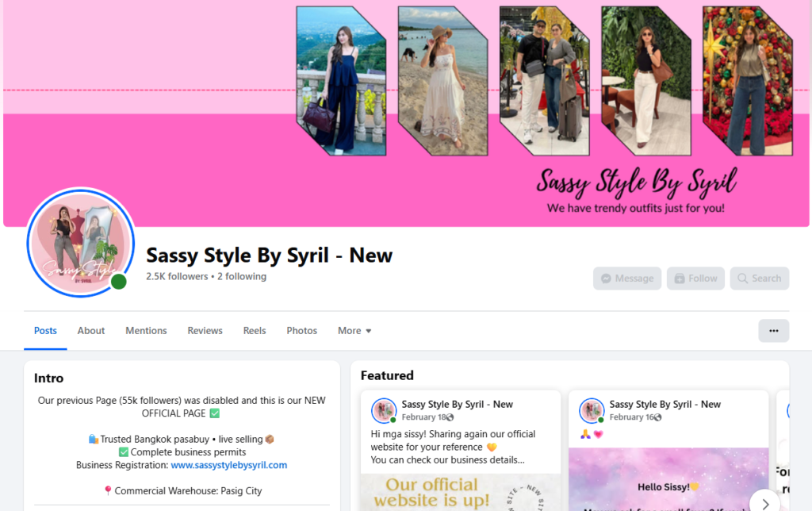Click the Sassy Style page profile picture
Screen dimensions: 812x511
tap(80, 243)
